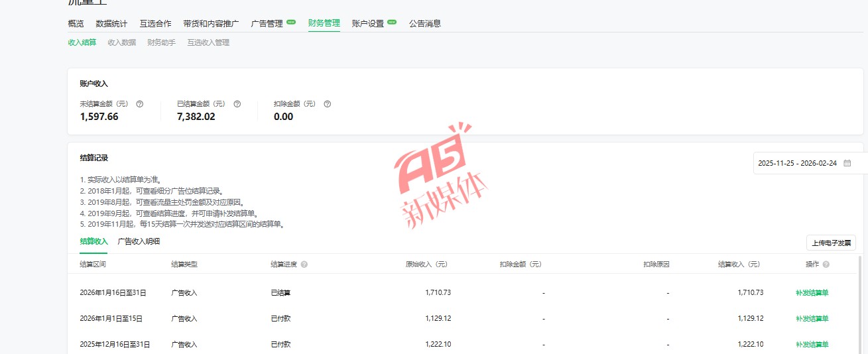Image resolution: width=868 pixels, height=354 pixels.
Task: Switch to 广告收入明细 tab
Action: pos(139,241)
